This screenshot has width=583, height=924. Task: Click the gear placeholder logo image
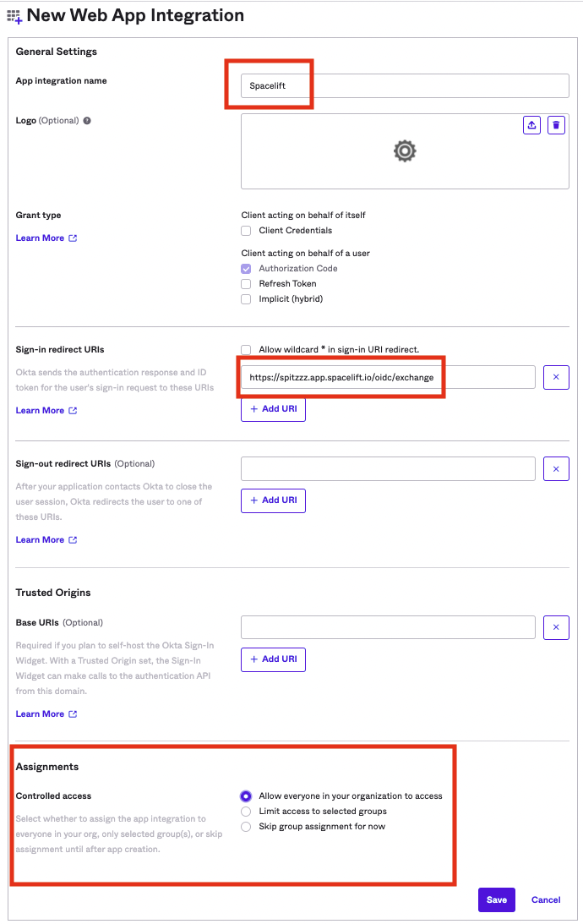click(404, 150)
